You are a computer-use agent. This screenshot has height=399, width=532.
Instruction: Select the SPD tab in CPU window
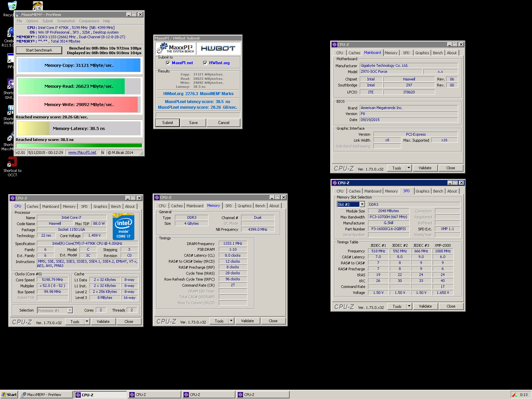coord(84,206)
